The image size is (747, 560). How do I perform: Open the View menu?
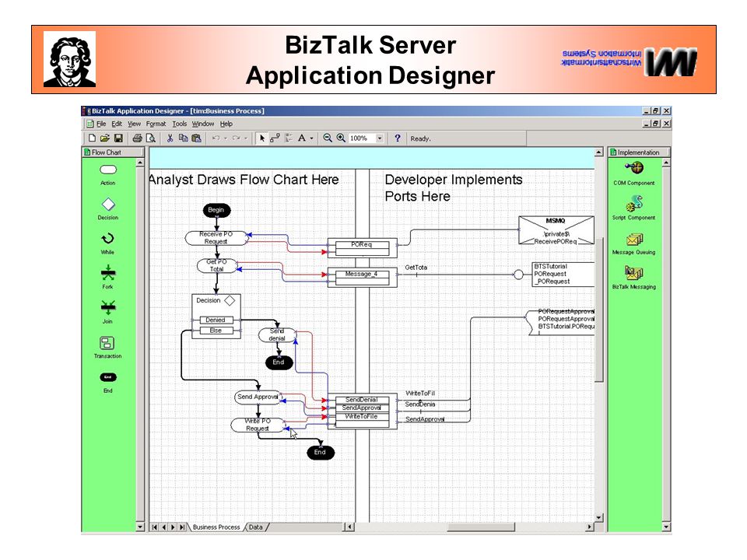point(134,124)
